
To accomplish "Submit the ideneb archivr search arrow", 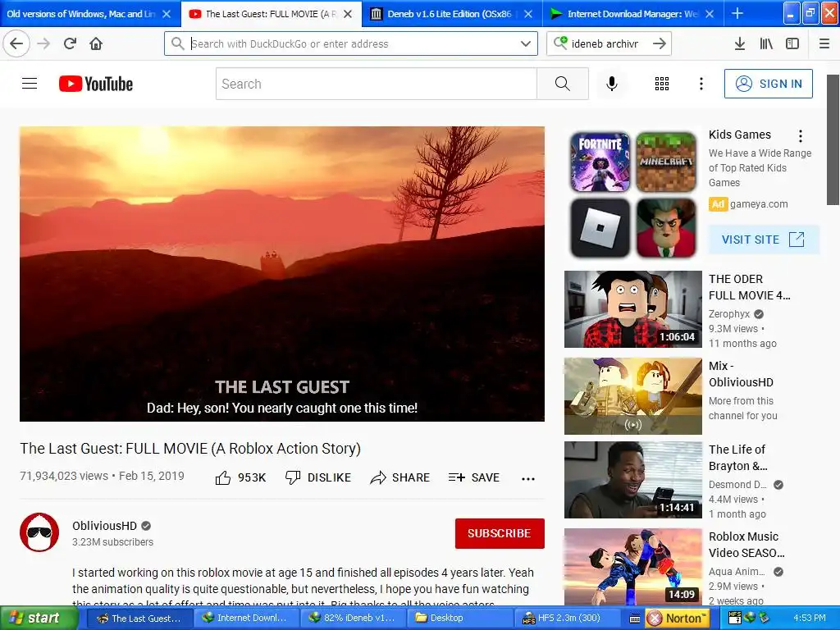I will [660, 43].
